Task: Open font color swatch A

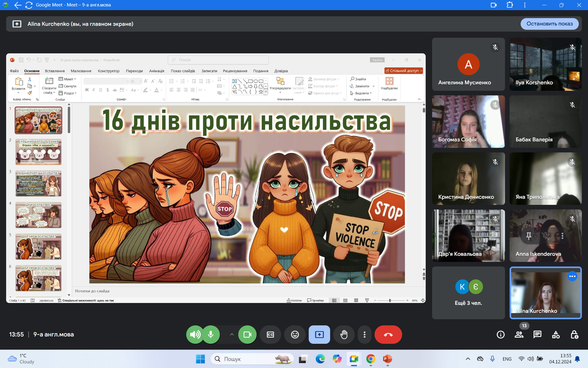Action: tap(156, 90)
